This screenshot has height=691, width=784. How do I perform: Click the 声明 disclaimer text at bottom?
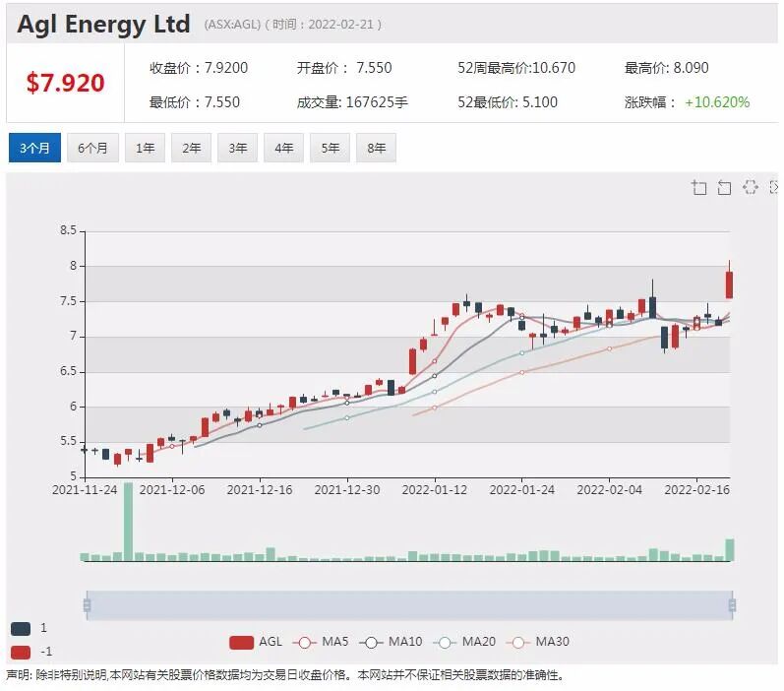pos(285,675)
